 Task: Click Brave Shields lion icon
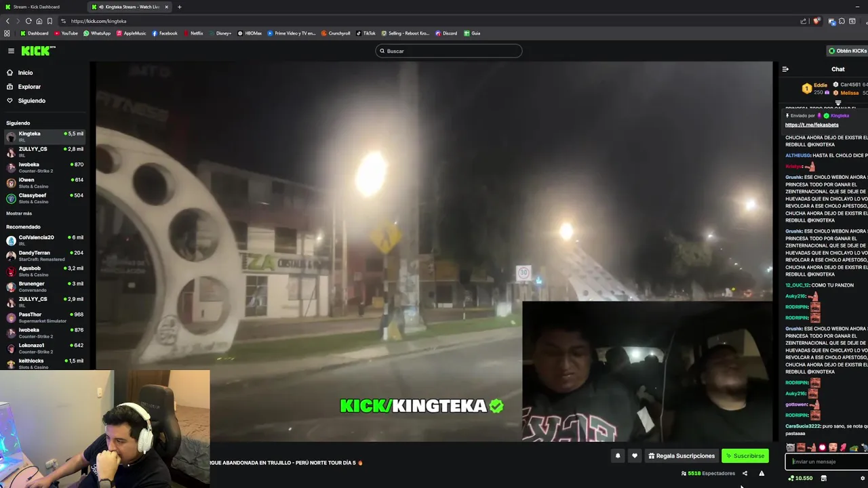pos(816,21)
